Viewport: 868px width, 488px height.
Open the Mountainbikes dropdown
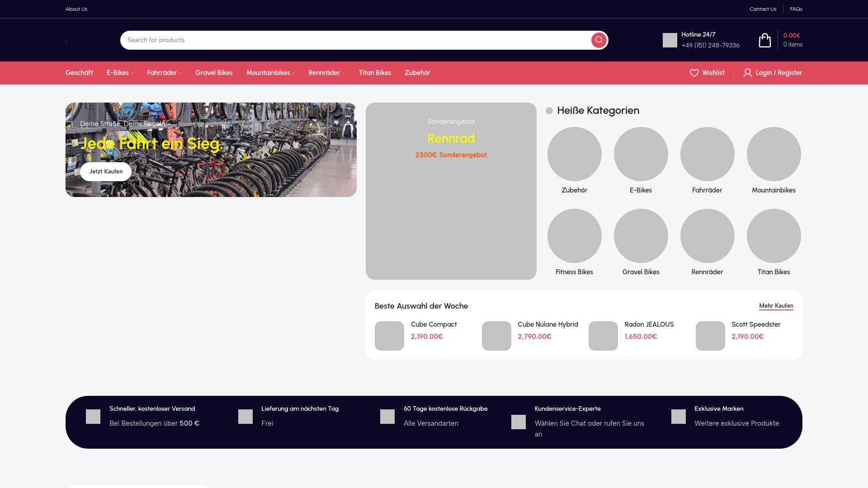tap(270, 73)
